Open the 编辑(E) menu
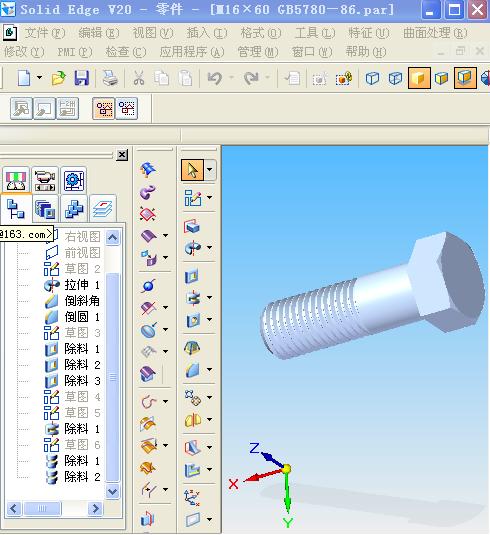 pyautogui.click(x=99, y=33)
